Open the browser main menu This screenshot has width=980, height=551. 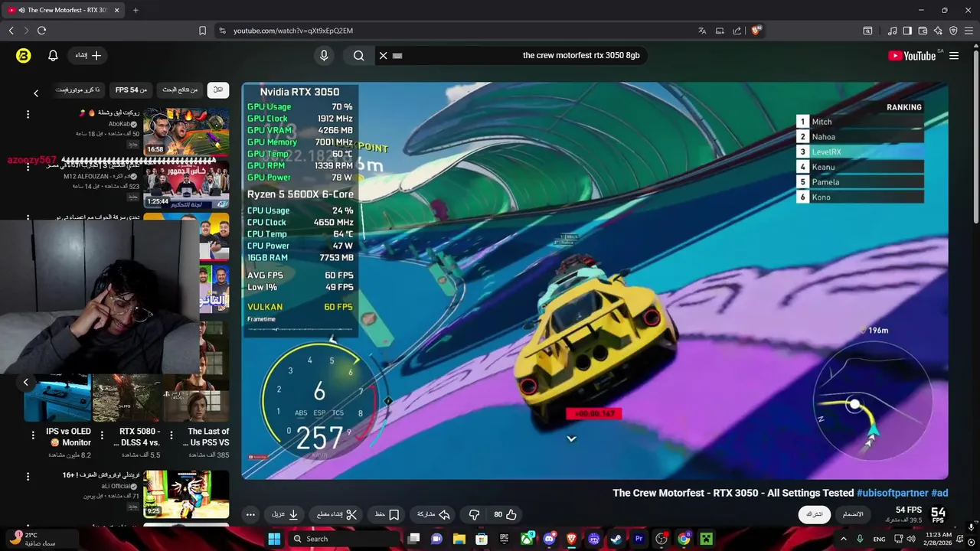point(969,31)
